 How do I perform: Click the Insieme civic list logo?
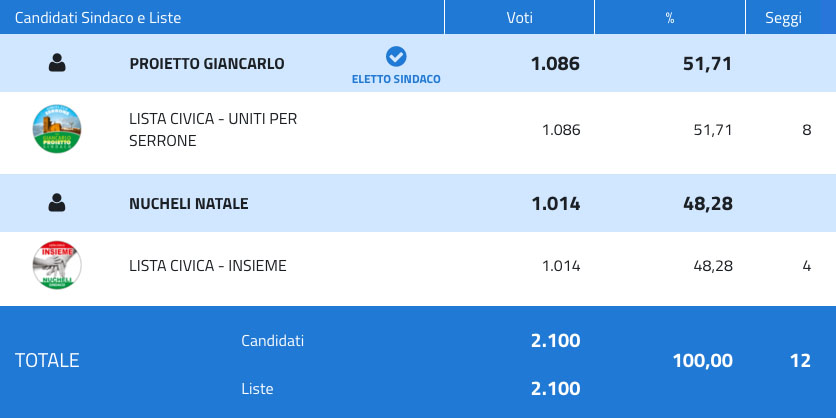57,266
